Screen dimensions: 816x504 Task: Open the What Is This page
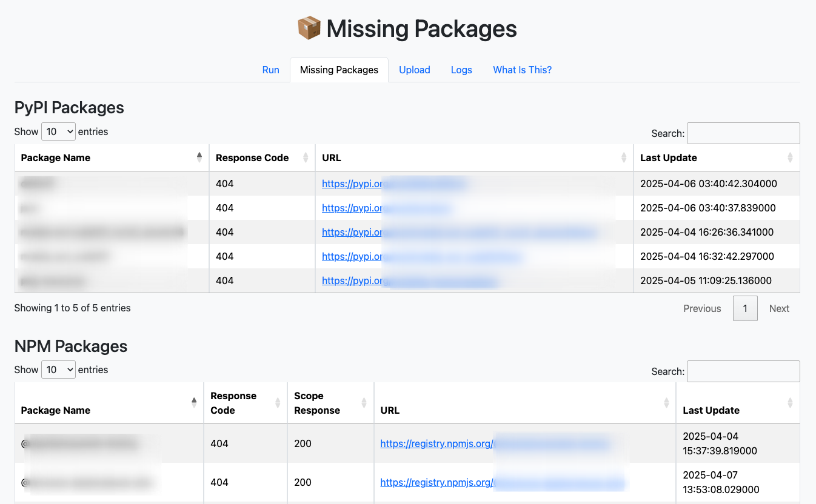point(522,70)
